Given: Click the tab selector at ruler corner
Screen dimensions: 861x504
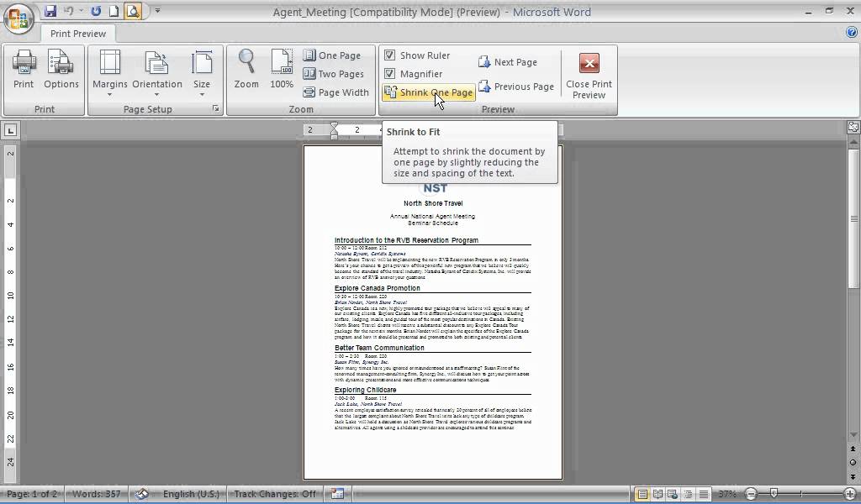Looking at the screenshot, I should [10, 130].
